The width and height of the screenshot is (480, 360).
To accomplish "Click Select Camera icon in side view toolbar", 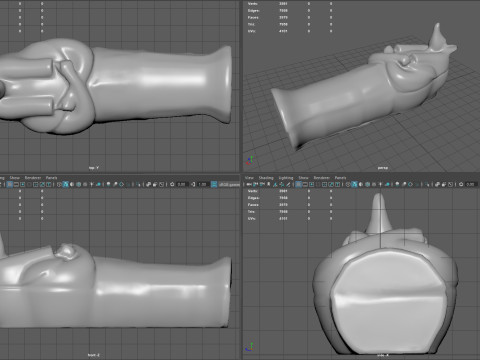I will point(249,184).
